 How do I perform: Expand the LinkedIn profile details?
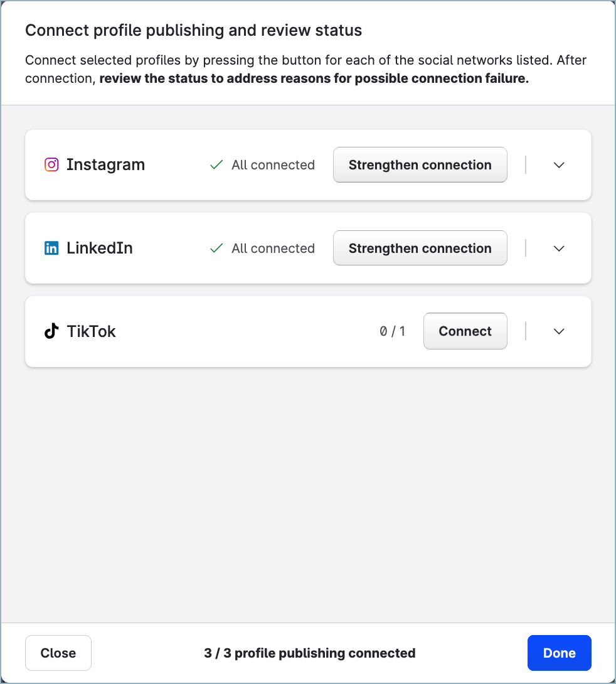[558, 248]
